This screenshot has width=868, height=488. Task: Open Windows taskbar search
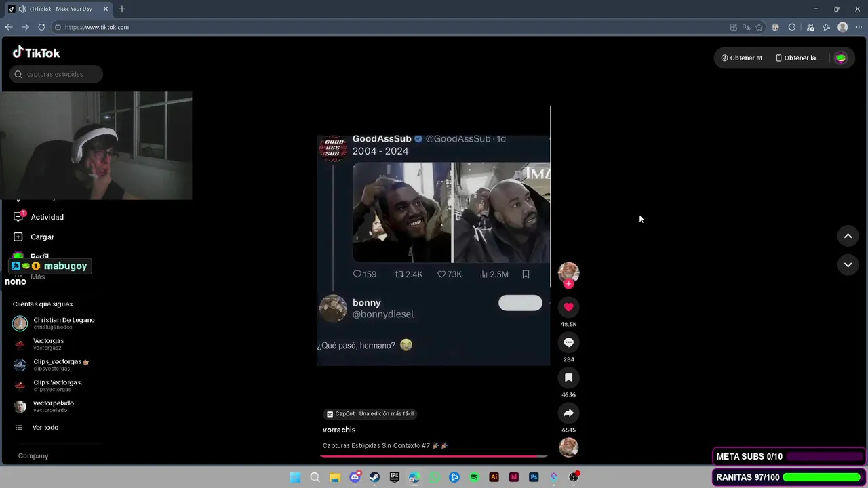[x=315, y=477]
